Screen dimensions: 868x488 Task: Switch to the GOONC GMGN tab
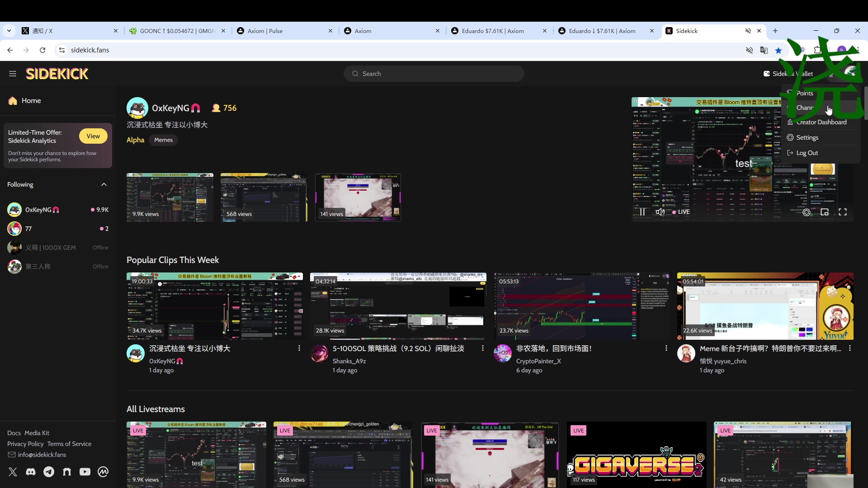coord(176,31)
